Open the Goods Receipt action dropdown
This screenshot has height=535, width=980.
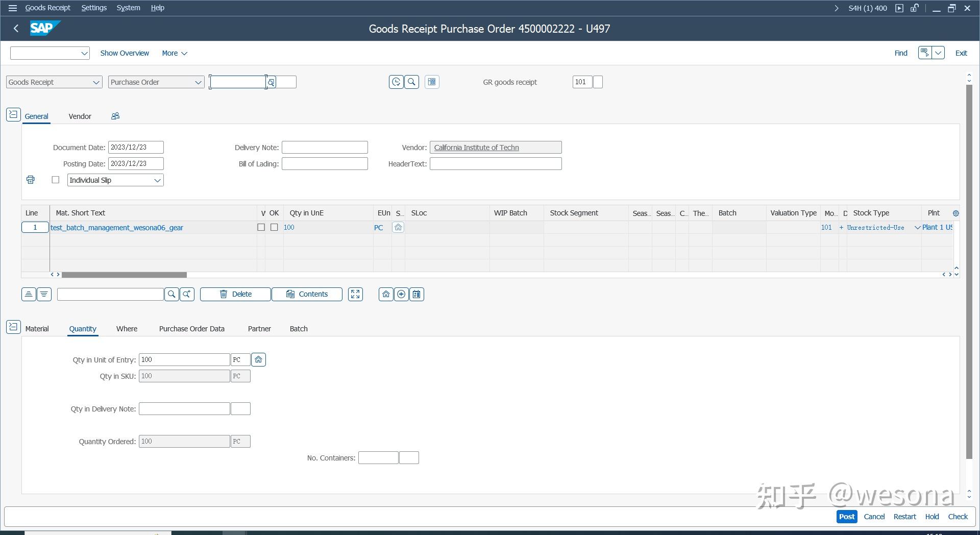(96, 82)
